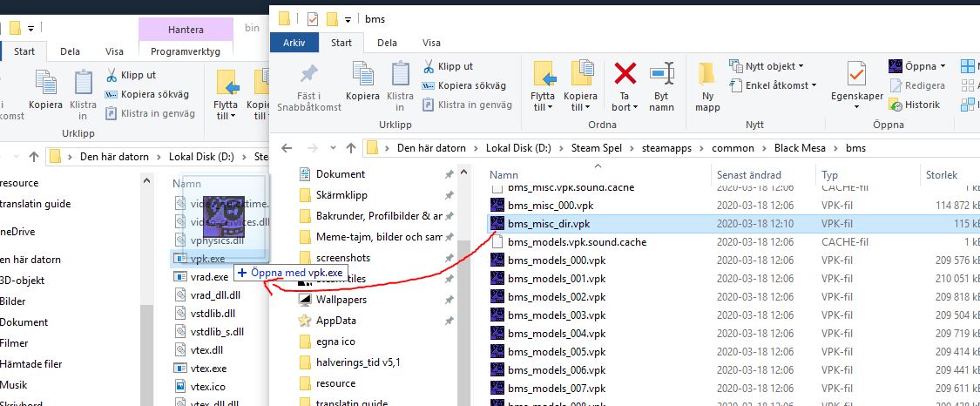Screen dimensions: 980x406
Task: Switch to Visa tab in bin window
Action: (x=114, y=52)
